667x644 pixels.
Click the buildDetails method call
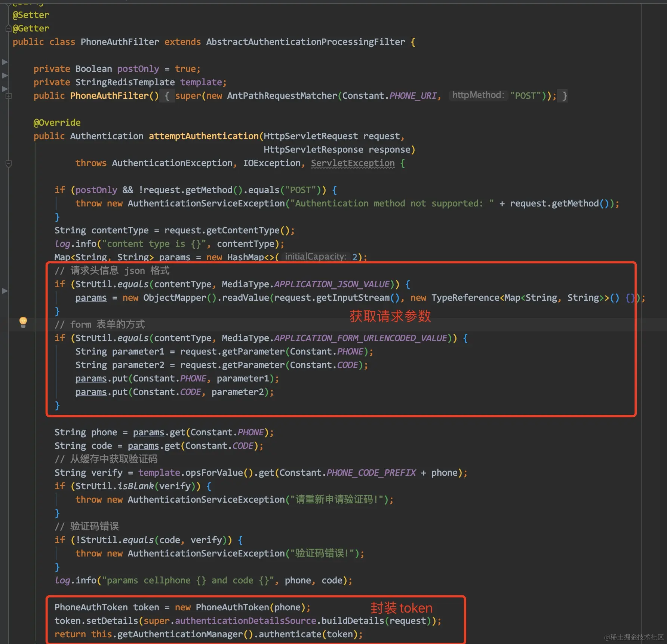pyautogui.click(x=353, y=621)
